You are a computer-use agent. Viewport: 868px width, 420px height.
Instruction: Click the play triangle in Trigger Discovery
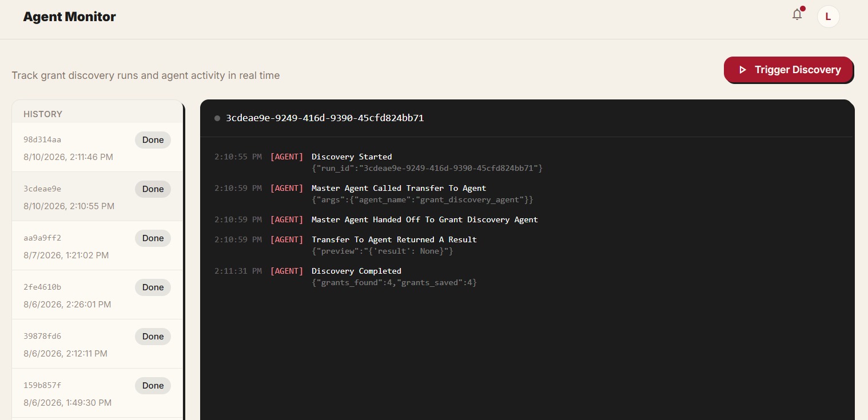(x=743, y=70)
